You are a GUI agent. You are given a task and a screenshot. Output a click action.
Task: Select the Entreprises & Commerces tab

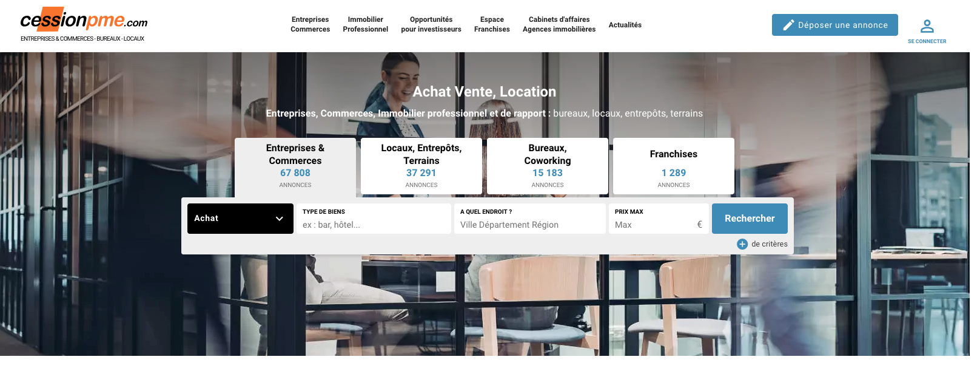(x=295, y=166)
